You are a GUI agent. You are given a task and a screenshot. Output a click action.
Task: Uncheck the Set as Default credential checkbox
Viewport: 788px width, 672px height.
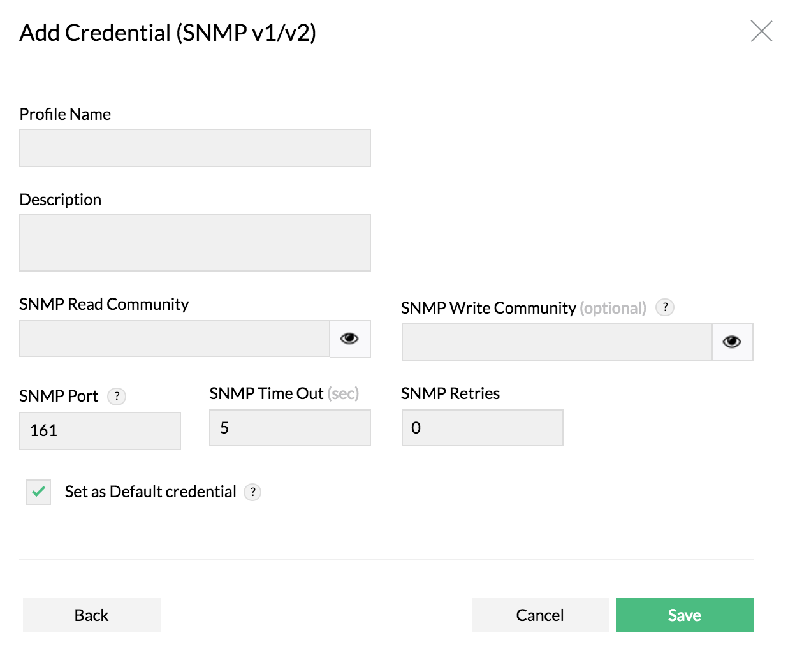[38, 492]
